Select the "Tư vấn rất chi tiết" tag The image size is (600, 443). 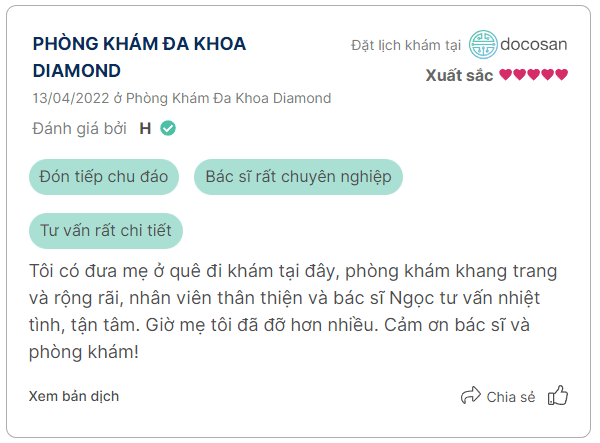click(x=105, y=230)
